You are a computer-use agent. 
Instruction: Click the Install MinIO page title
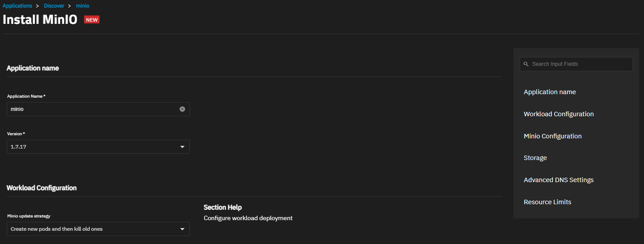pos(40,20)
